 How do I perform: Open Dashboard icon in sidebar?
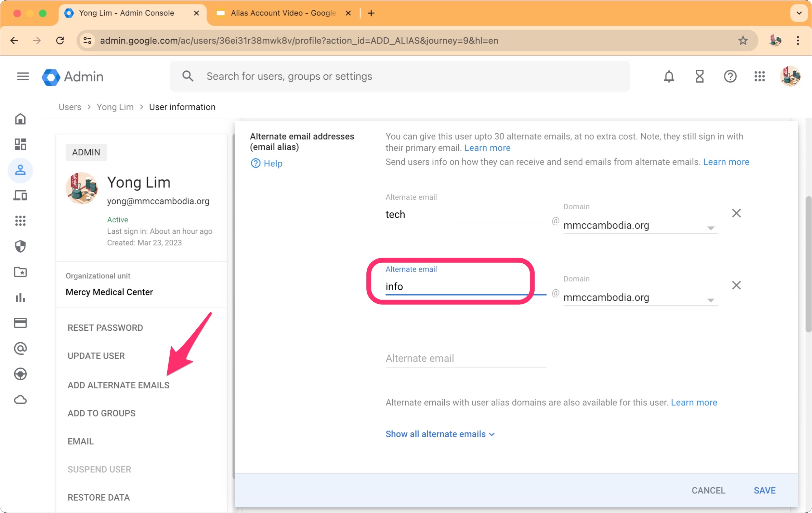[20, 144]
